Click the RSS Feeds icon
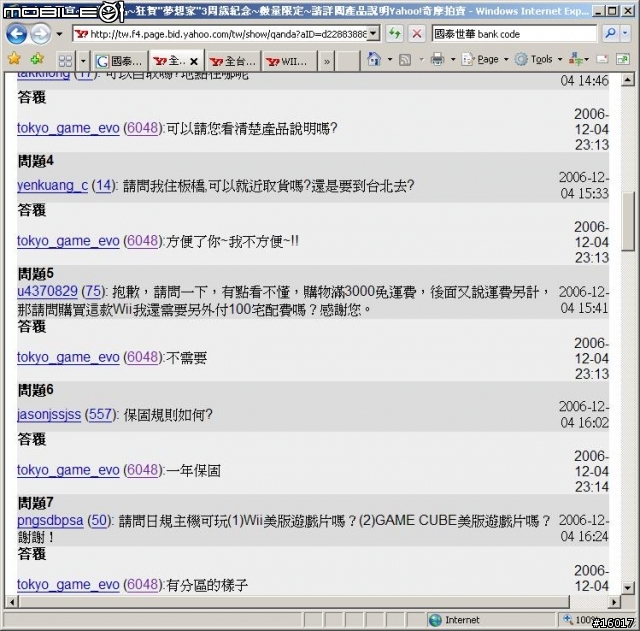The height and width of the screenshot is (631, 640). pos(405,60)
